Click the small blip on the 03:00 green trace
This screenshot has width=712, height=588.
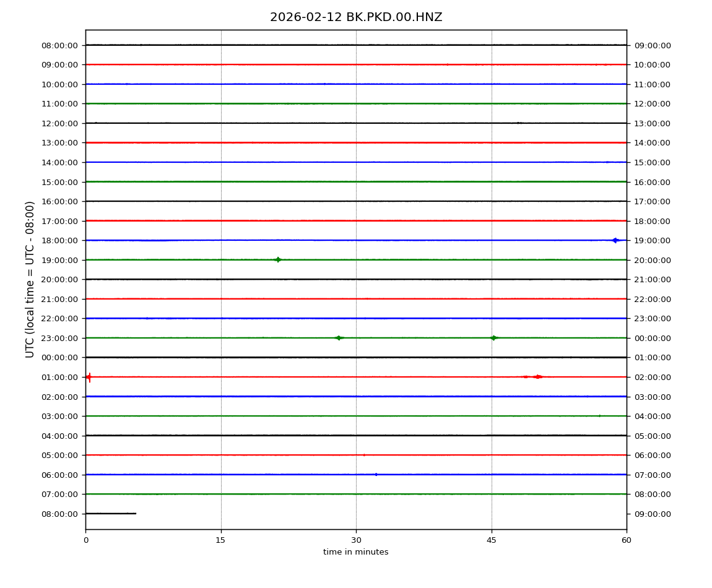pyautogui.click(x=599, y=416)
